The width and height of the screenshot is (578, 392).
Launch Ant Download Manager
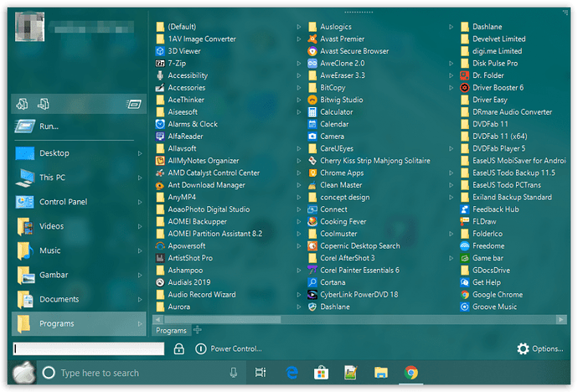click(206, 185)
